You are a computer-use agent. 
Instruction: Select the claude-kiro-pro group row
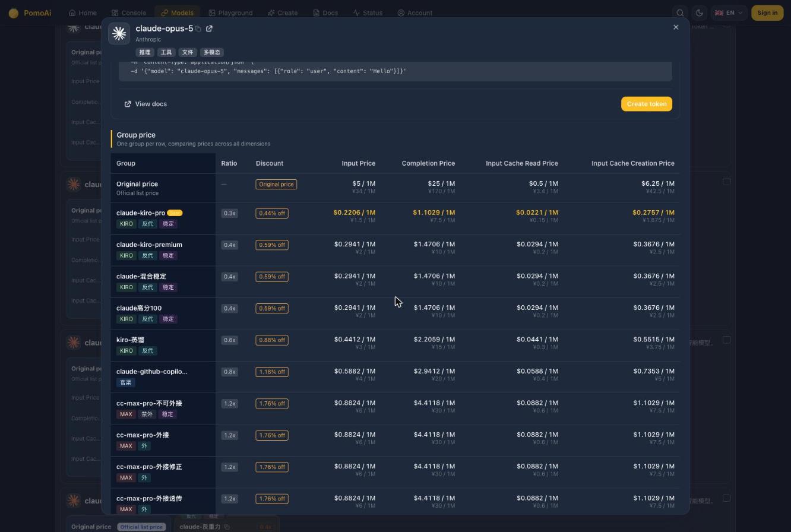pos(395,218)
